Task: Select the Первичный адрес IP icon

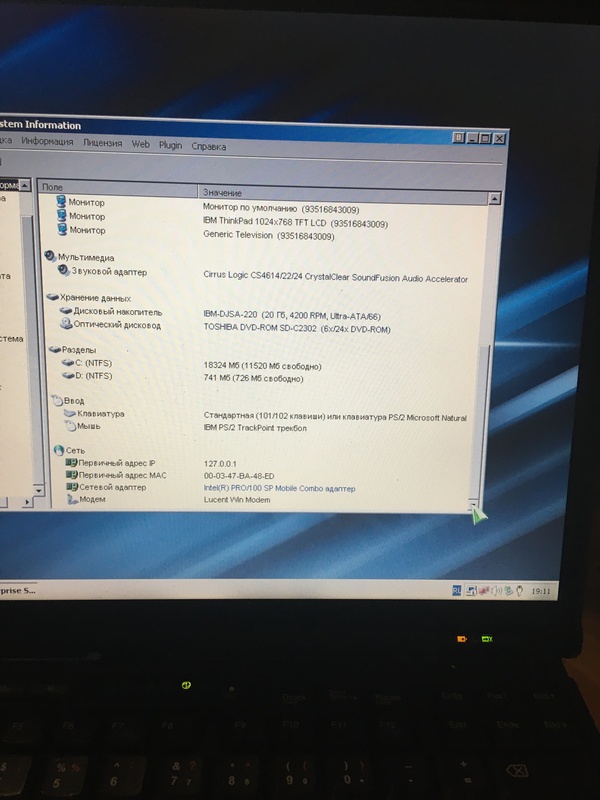Action: 71,463
